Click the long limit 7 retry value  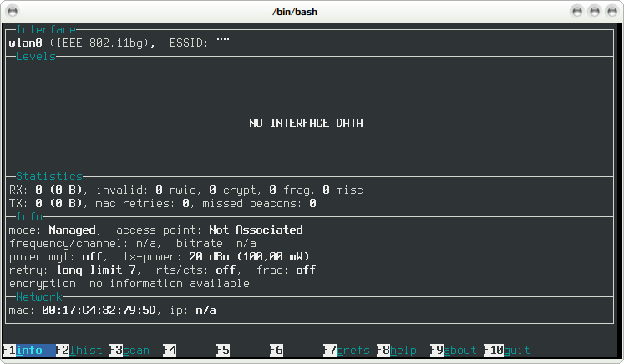pos(96,270)
